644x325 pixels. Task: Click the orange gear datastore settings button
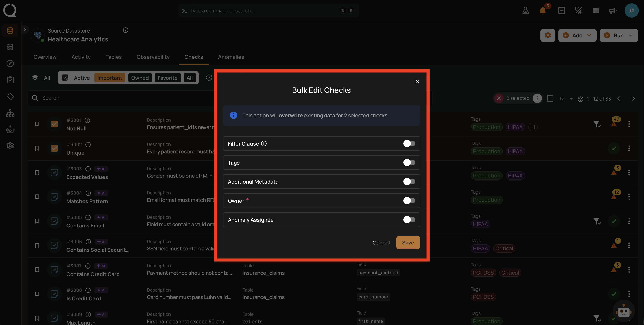click(x=548, y=35)
